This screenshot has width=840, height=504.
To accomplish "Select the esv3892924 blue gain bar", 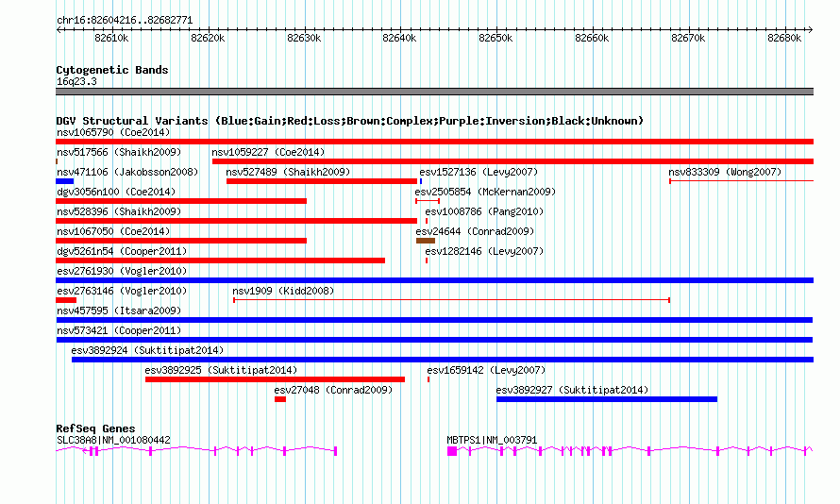I will (443, 360).
